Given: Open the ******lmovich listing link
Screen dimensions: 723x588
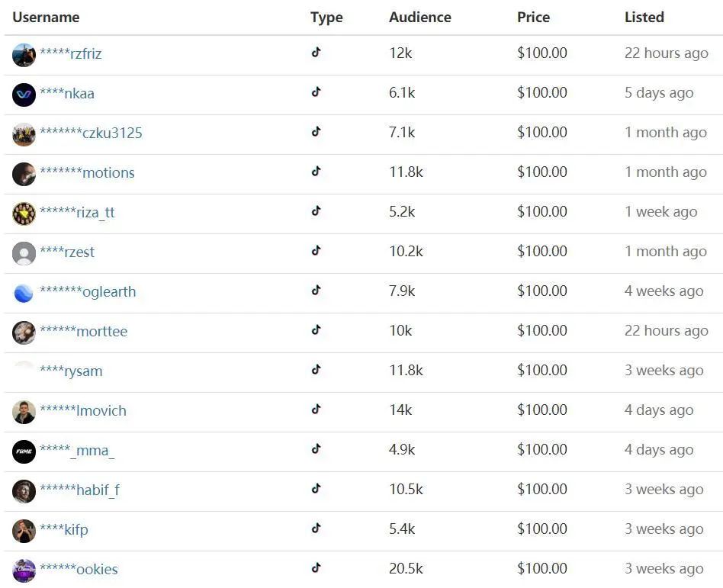Looking at the screenshot, I should pyautogui.click(x=83, y=410).
